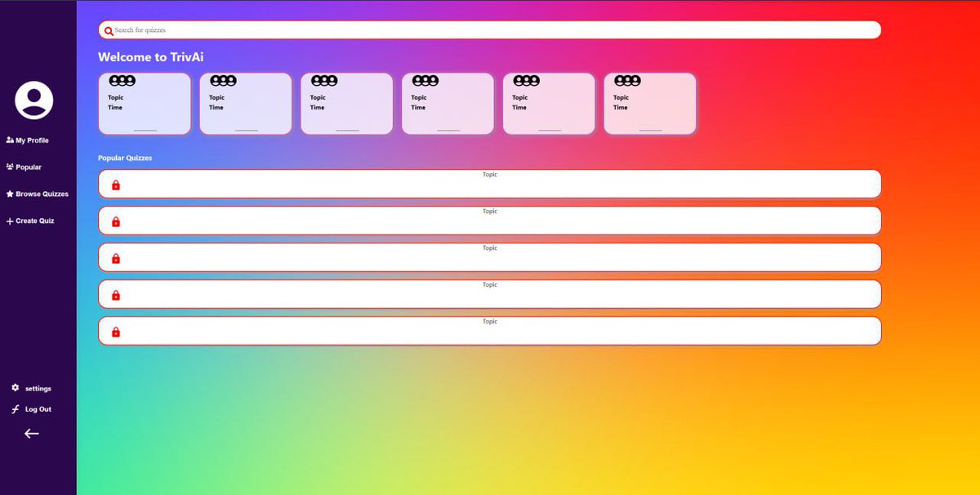Screen dimensions: 980x495
Task: Click the lock icon in the second popular quiz row
Action: click(116, 222)
